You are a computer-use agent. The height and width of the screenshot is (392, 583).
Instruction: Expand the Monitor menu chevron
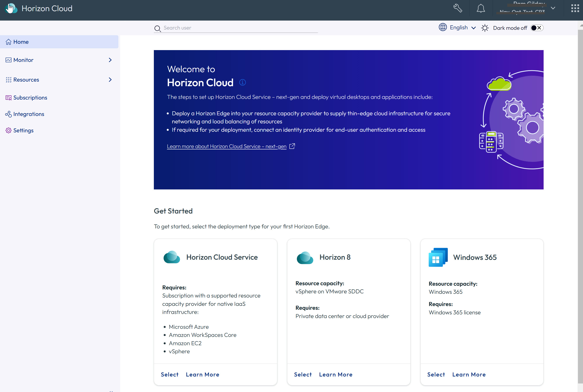(x=110, y=60)
